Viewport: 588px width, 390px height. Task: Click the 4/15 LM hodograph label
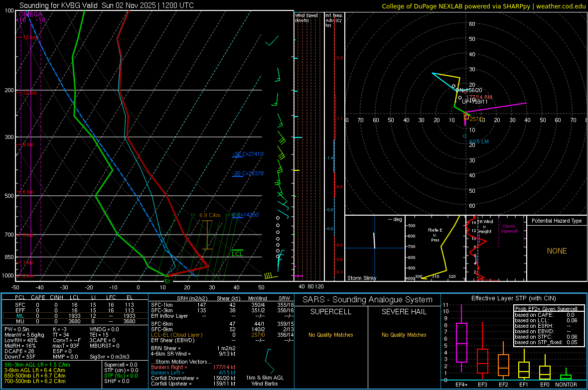(x=479, y=141)
